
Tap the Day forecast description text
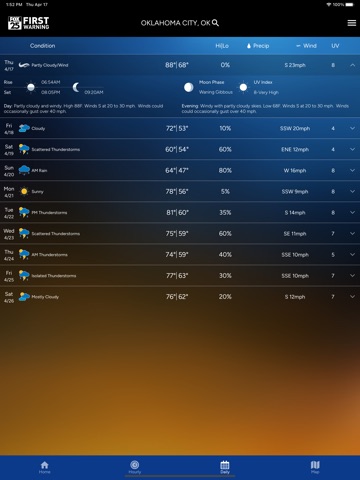point(83,108)
